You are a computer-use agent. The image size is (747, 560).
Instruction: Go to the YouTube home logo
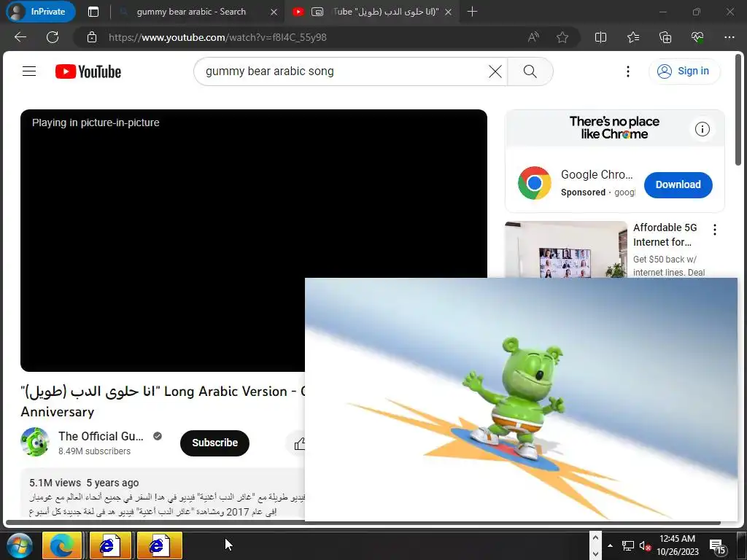[x=88, y=71]
